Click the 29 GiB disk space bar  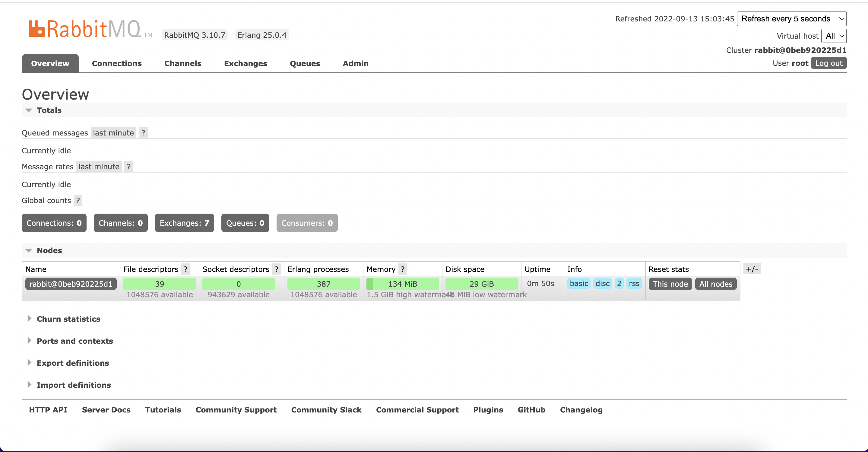tap(481, 284)
